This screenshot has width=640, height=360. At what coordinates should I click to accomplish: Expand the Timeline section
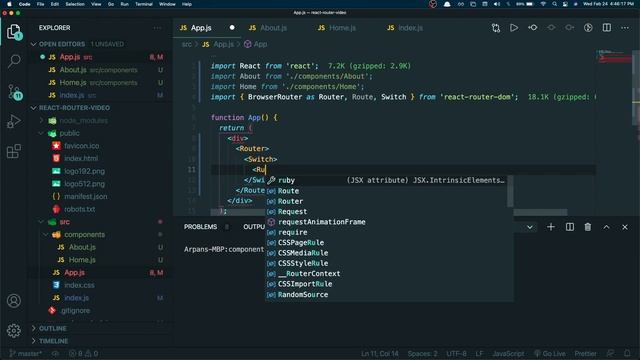coord(53,341)
